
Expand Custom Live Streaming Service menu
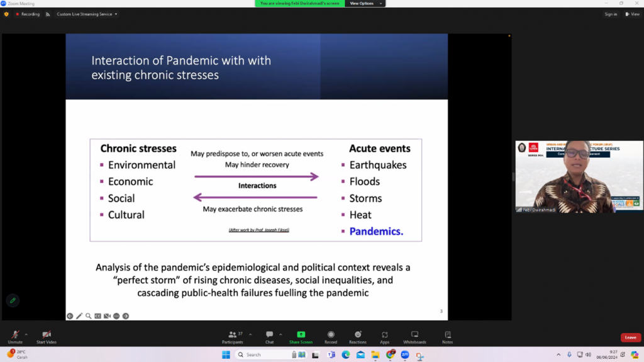87,14
